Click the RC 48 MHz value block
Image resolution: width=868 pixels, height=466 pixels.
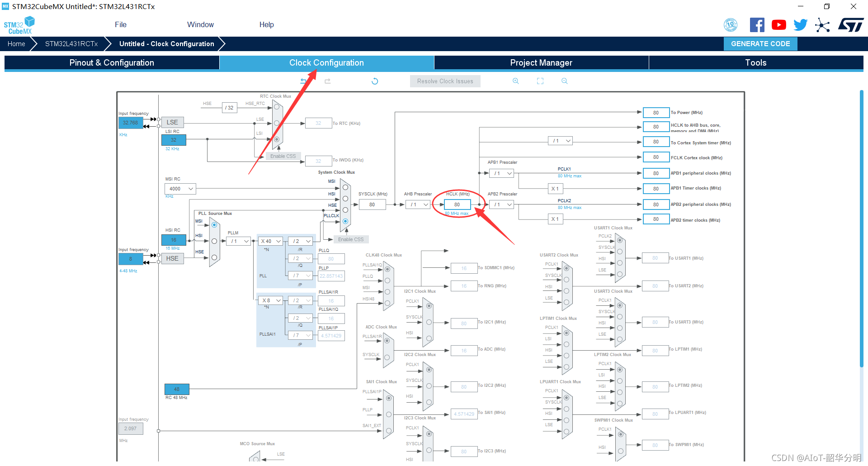point(177,389)
